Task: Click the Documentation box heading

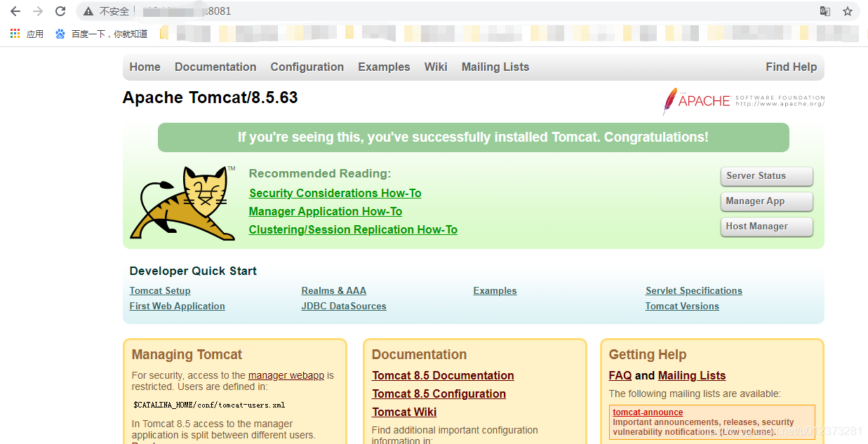Action: click(419, 355)
